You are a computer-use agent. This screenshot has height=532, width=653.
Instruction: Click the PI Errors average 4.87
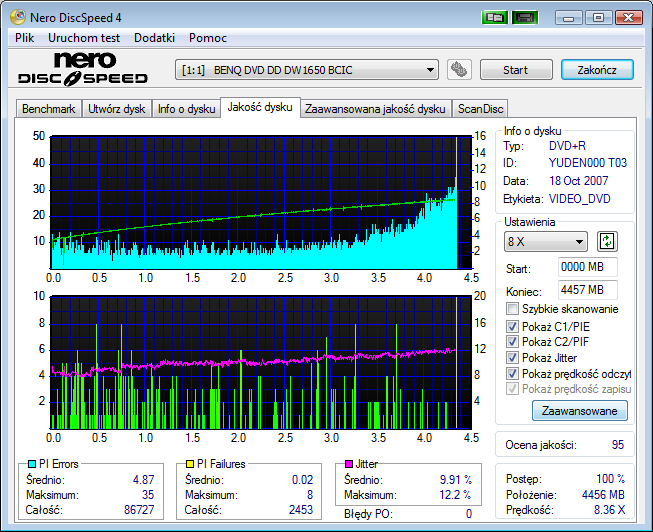[x=144, y=480]
